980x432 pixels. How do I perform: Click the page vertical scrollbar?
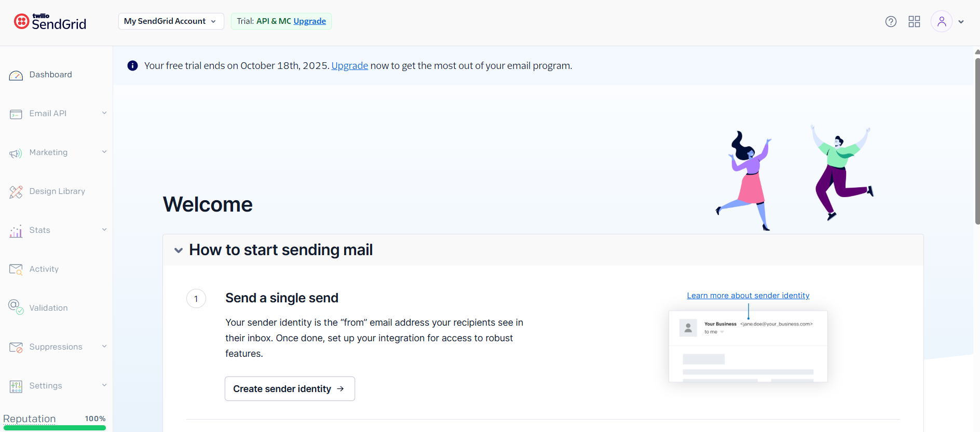977,140
